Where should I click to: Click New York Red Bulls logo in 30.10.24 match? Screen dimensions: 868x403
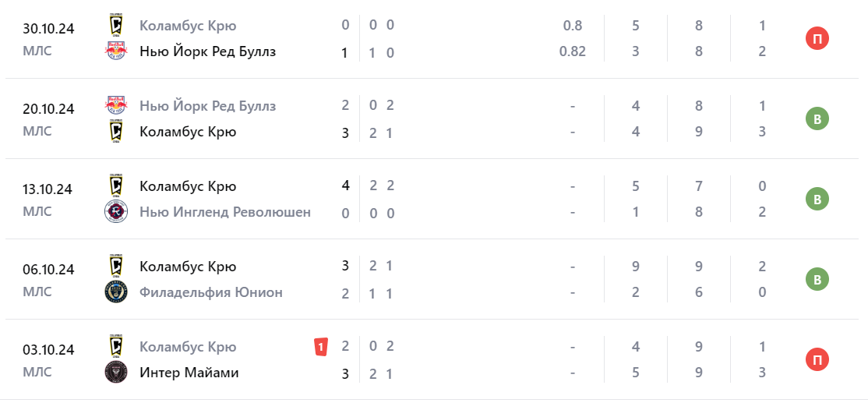[x=115, y=51]
